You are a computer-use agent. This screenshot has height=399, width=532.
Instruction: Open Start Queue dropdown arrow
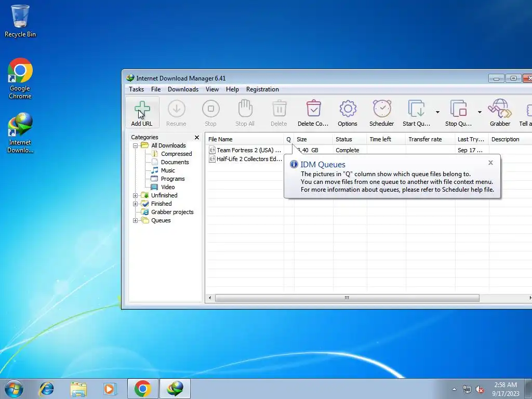point(437,112)
